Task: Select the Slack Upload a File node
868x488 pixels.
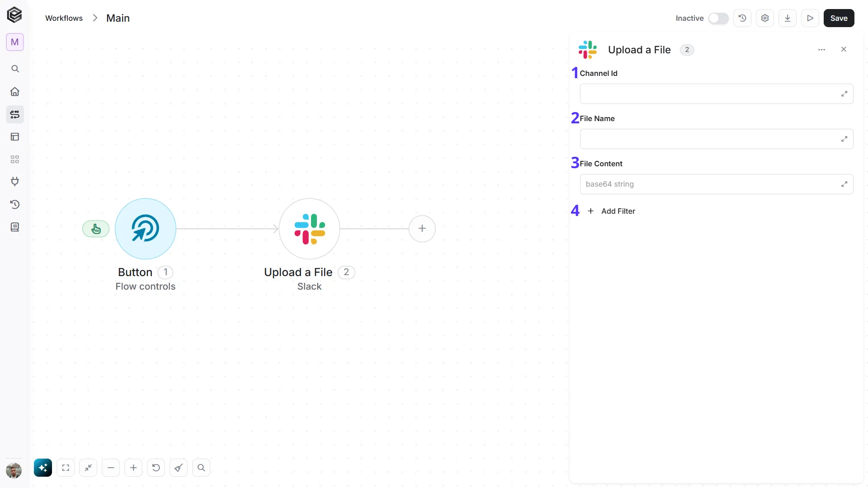Action: coord(310,229)
